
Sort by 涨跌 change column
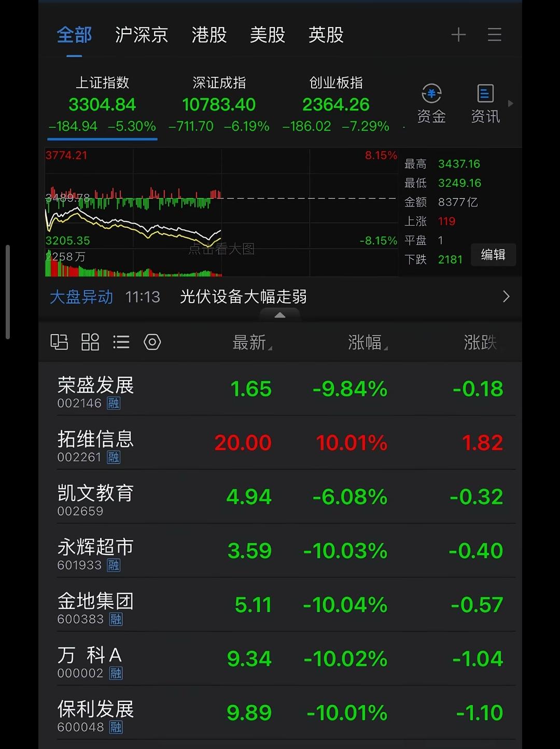(480, 342)
